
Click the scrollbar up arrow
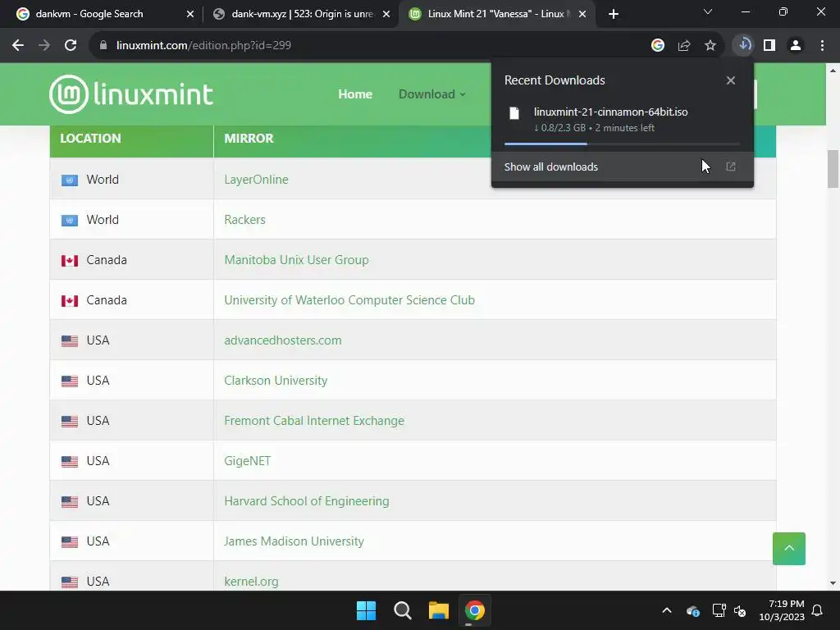pyautogui.click(x=833, y=70)
